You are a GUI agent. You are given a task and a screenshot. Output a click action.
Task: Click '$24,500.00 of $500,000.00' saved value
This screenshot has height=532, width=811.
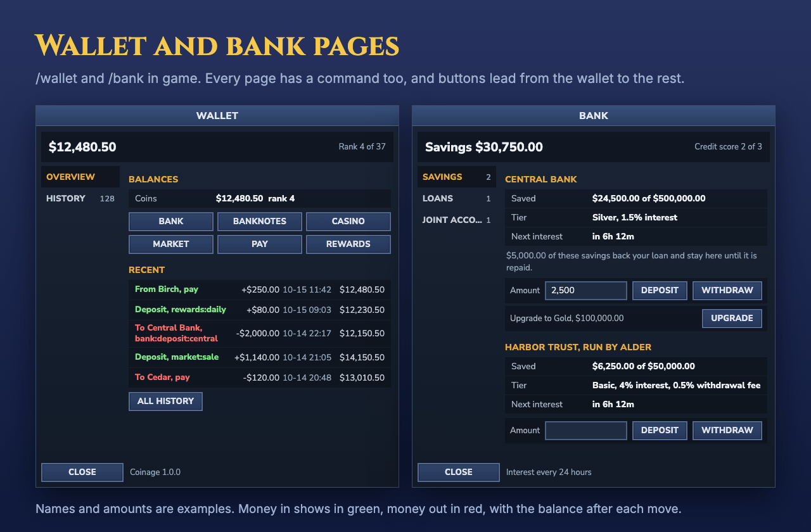pyautogui.click(x=649, y=199)
